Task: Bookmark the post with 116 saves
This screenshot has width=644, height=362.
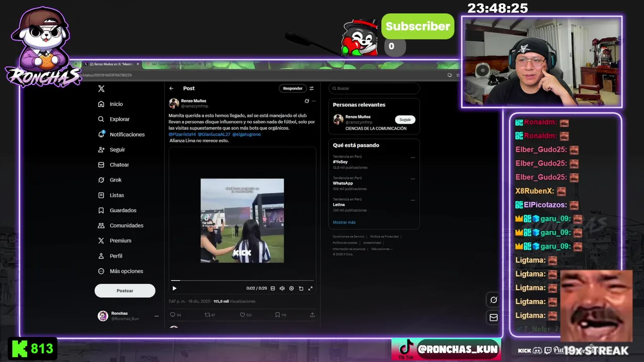Action: pyautogui.click(x=280, y=315)
